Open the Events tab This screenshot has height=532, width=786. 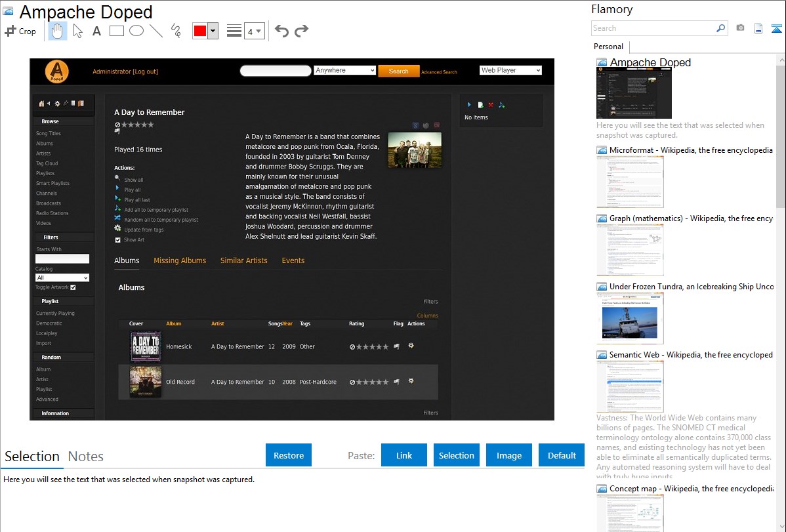coord(293,260)
